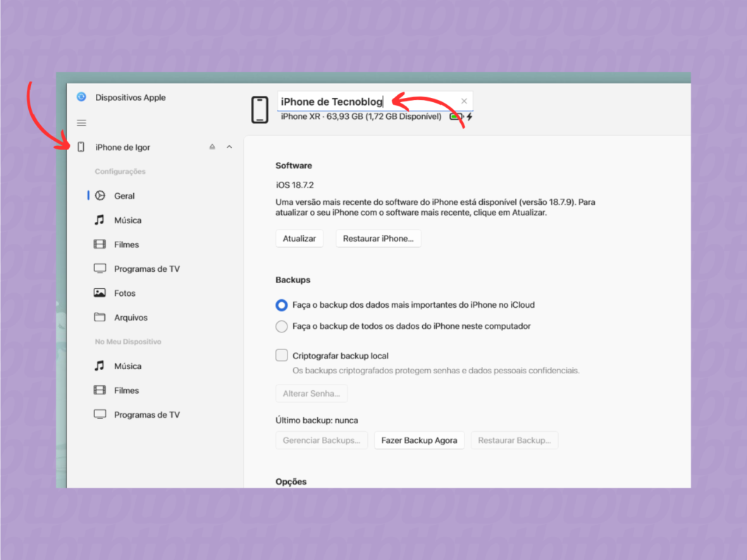Click the Fotos picture icon
Image resolution: width=747 pixels, height=560 pixels.
[99, 293]
